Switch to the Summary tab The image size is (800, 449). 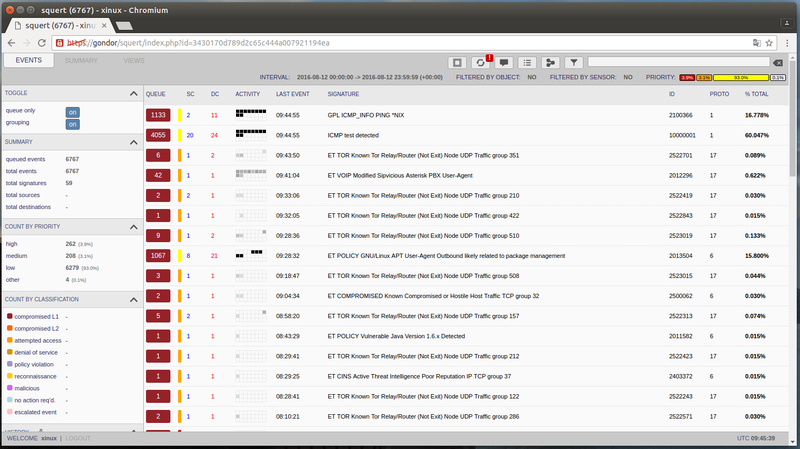pos(81,61)
